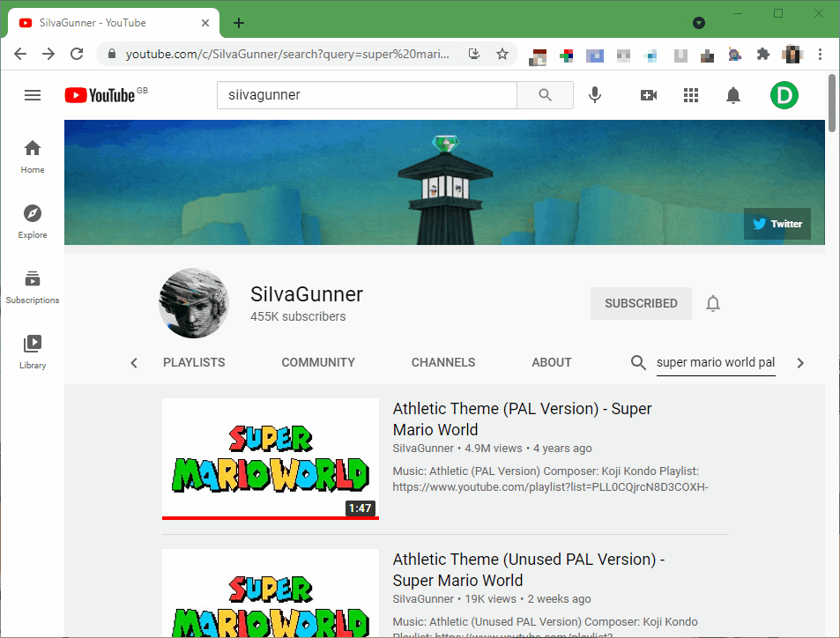Select the SilvaGunner - YouTube browser tab
840x638 pixels.
click(114, 23)
